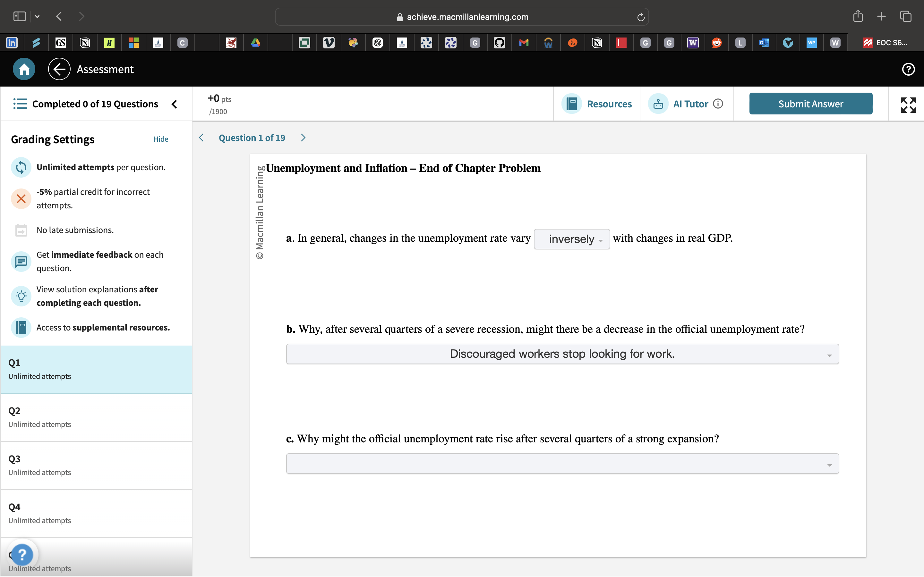Expand the Discouraged workers answer dropdown
The height and width of the screenshot is (577, 924).
[562, 354]
